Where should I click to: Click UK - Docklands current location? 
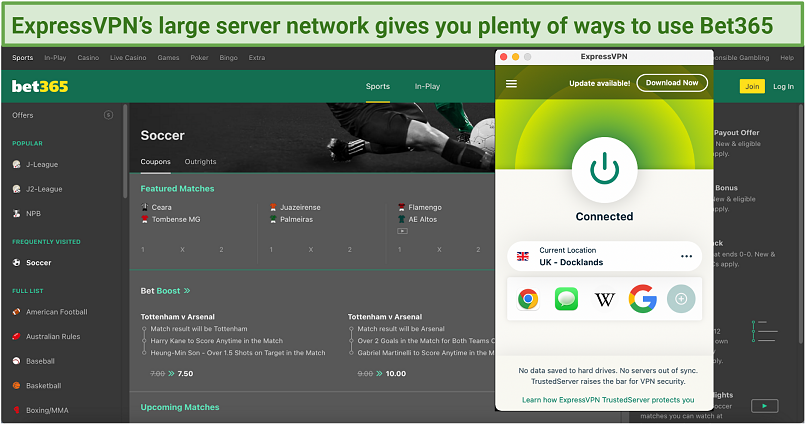604,256
